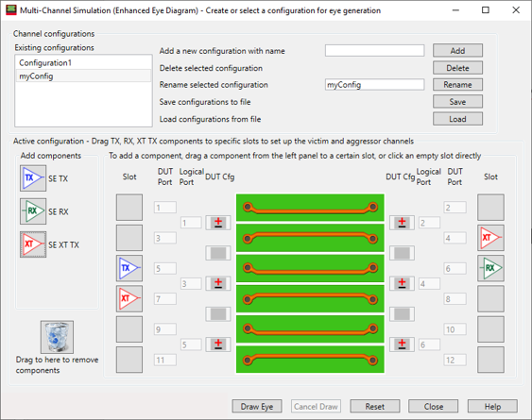Screen dimensions: 532x420
Task: Select the SE XT TX component icon
Action: click(33, 244)
